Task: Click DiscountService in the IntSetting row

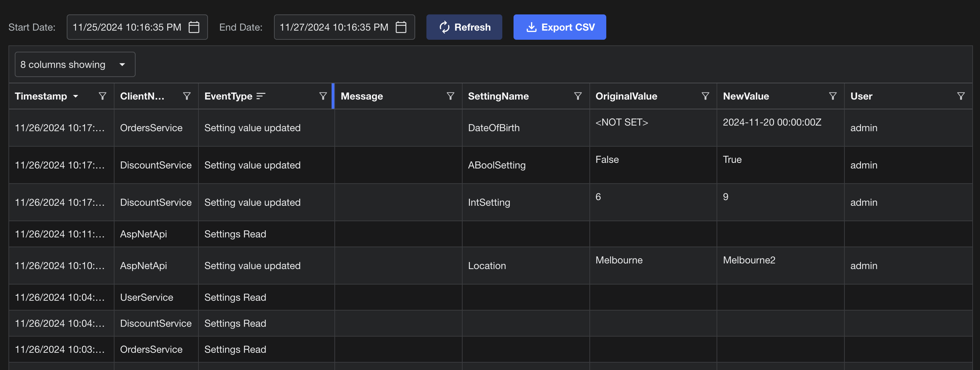Action: (x=156, y=202)
